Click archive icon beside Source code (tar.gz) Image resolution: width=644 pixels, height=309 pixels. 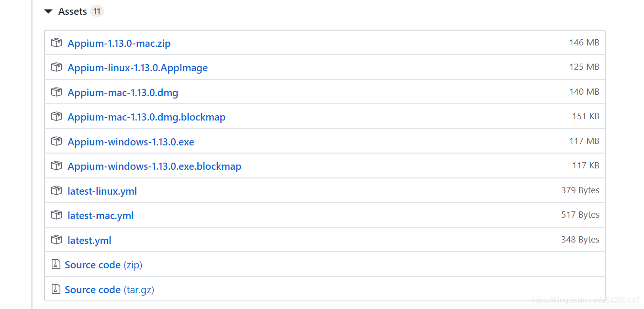pyautogui.click(x=56, y=289)
